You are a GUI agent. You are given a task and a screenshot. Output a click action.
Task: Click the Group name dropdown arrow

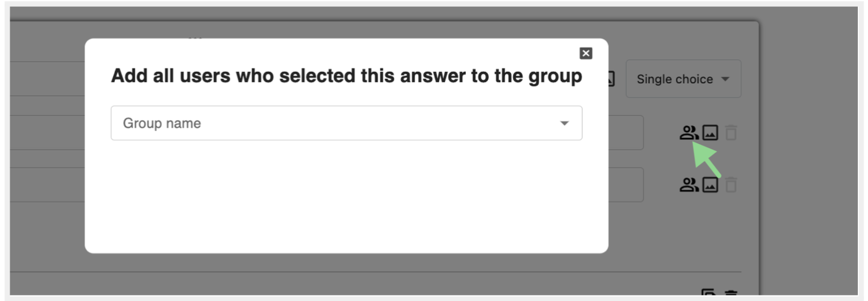pos(564,123)
